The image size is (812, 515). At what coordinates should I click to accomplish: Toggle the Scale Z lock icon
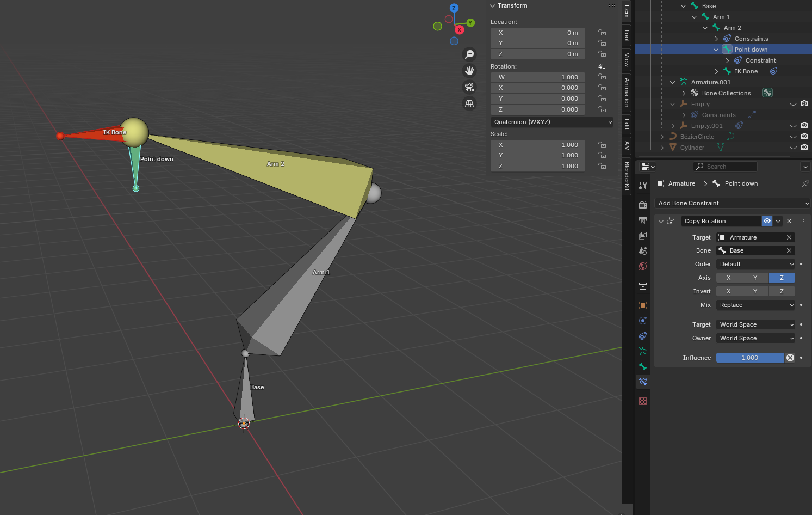[x=602, y=166]
